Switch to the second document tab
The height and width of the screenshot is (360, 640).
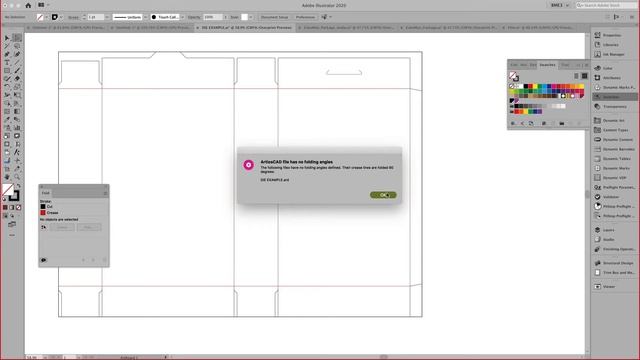(151, 28)
